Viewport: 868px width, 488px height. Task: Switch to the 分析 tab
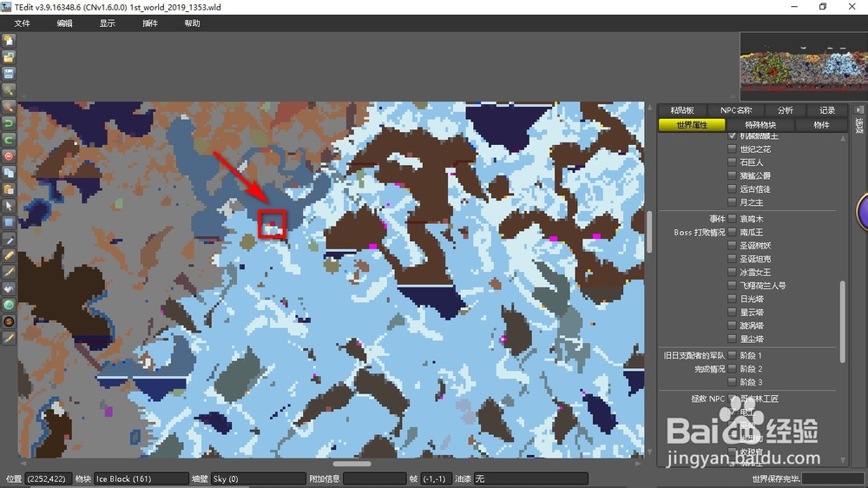point(785,110)
